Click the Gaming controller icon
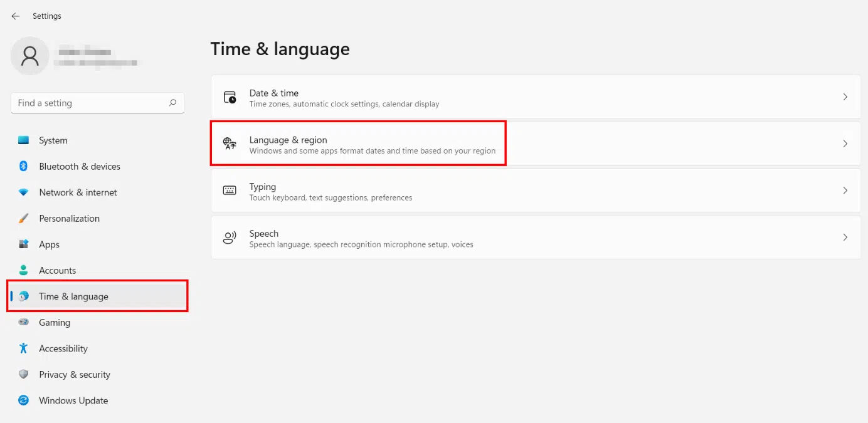Image resolution: width=868 pixels, height=423 pixels. [x=24, y=322]
